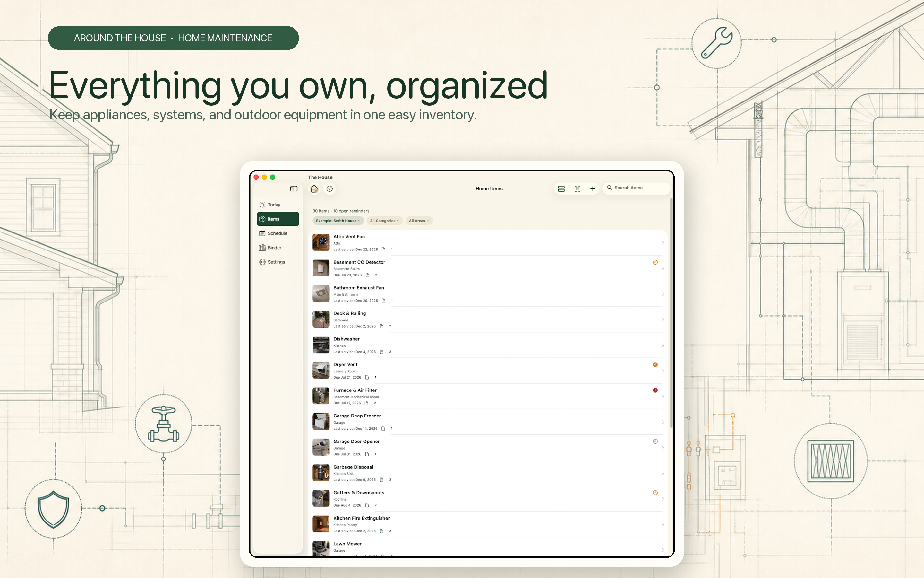
Task: Open Schedule in the sidebar
Action: [x=278, y=233]
